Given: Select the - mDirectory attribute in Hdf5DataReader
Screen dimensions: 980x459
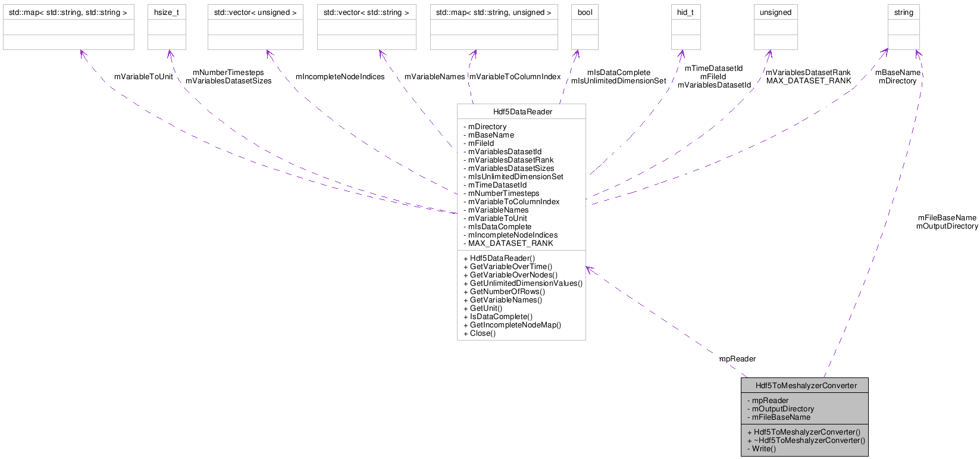Looking at the screenshot, I should (485, 127).
